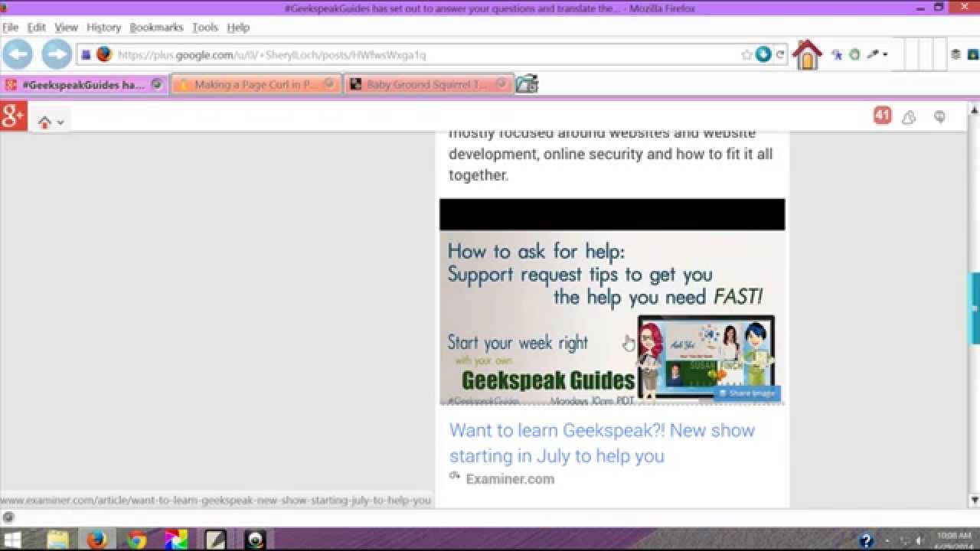The image size is (980, 551).
Task: Switch to the #GeekspeakGuides tab
Action: click(x=83, y=84)
